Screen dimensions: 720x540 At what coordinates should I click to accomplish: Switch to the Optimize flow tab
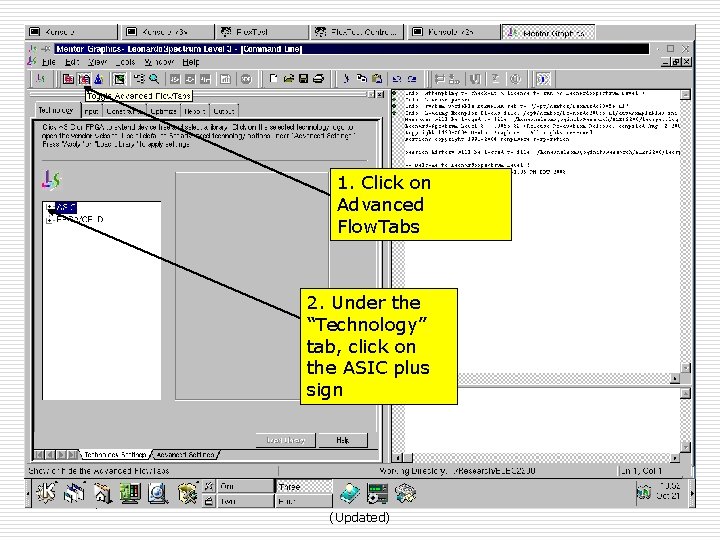[x=163, y=111]
